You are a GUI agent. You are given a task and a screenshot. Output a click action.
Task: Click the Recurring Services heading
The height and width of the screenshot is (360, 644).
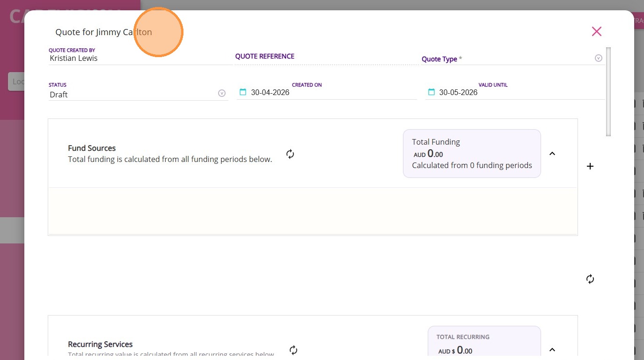pyautogui.click(x=100, y=345)
